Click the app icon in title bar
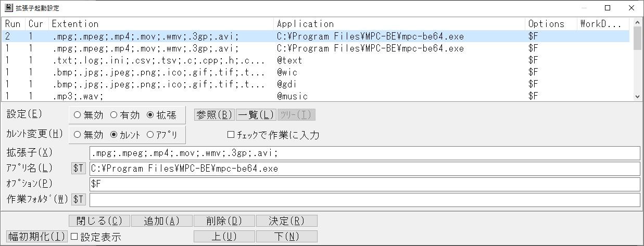Viewport: 644px width, 246px height. click(8, 8)
